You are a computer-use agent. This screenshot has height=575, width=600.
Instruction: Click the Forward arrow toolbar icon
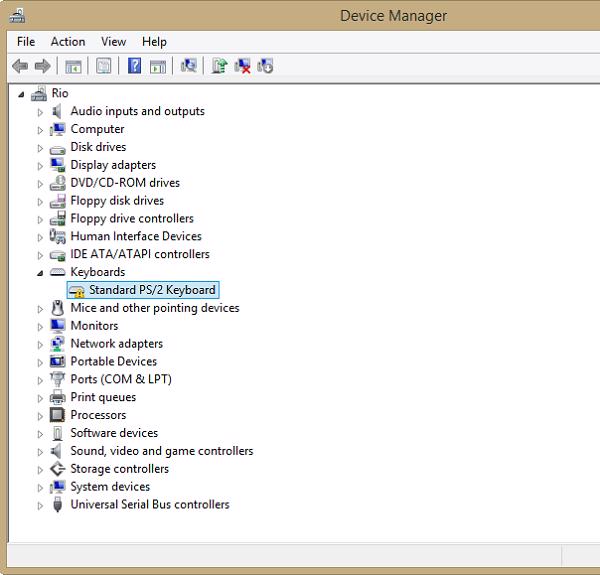[42, 66]
